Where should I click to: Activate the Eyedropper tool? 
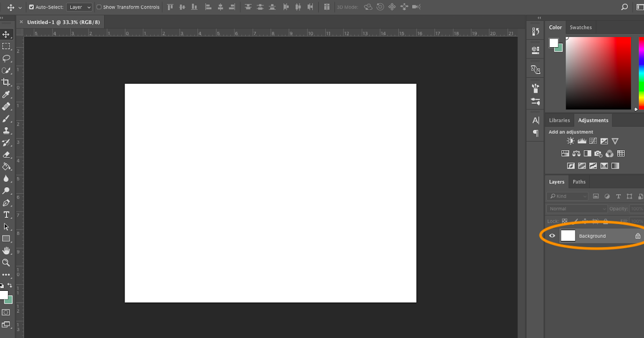point(6,95)
